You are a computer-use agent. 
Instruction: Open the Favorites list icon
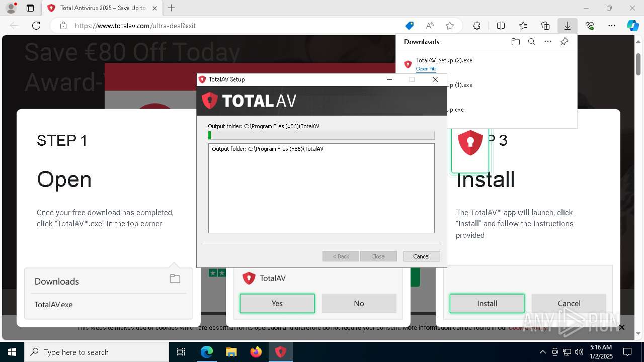[x=523, y=26]
